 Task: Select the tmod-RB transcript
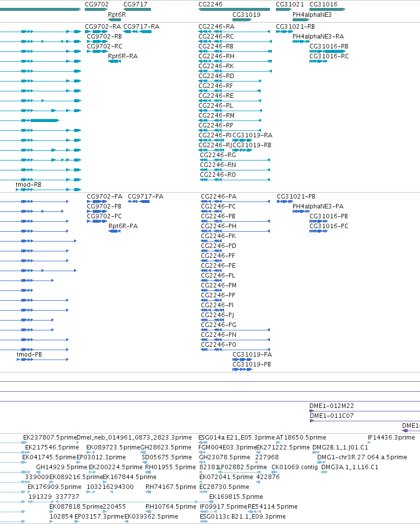coord(29,185)
